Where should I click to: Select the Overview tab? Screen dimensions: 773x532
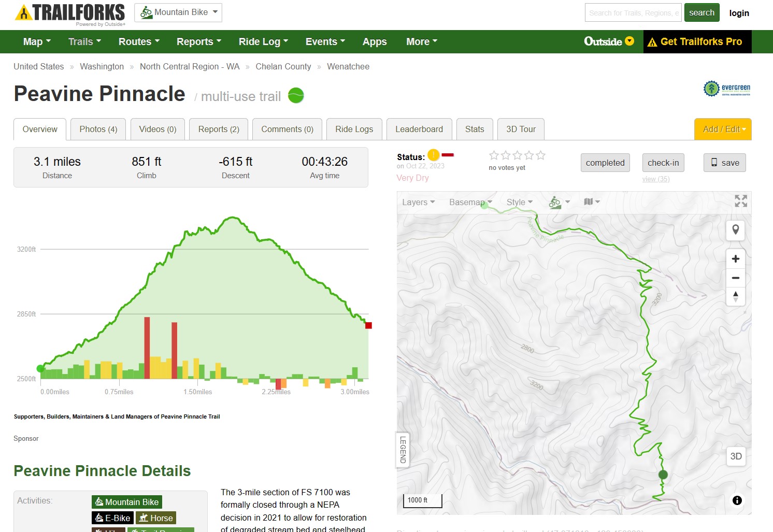[40, 129]
